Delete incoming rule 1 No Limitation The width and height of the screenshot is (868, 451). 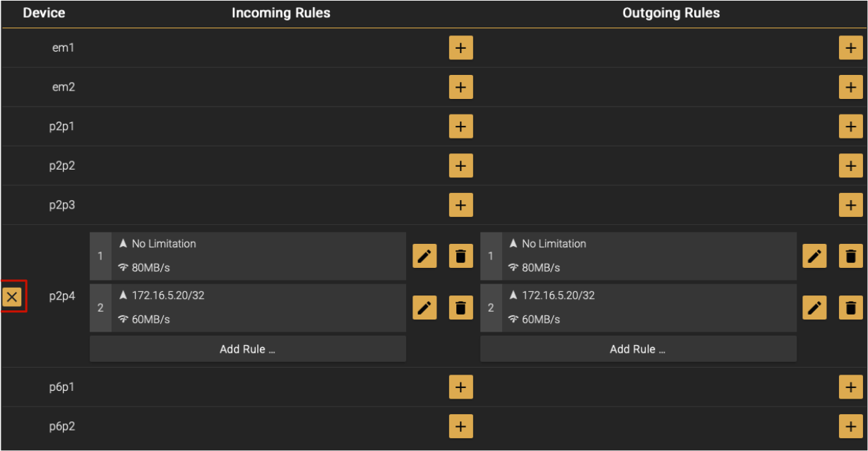pyautogui.click(x=460, y=256)
